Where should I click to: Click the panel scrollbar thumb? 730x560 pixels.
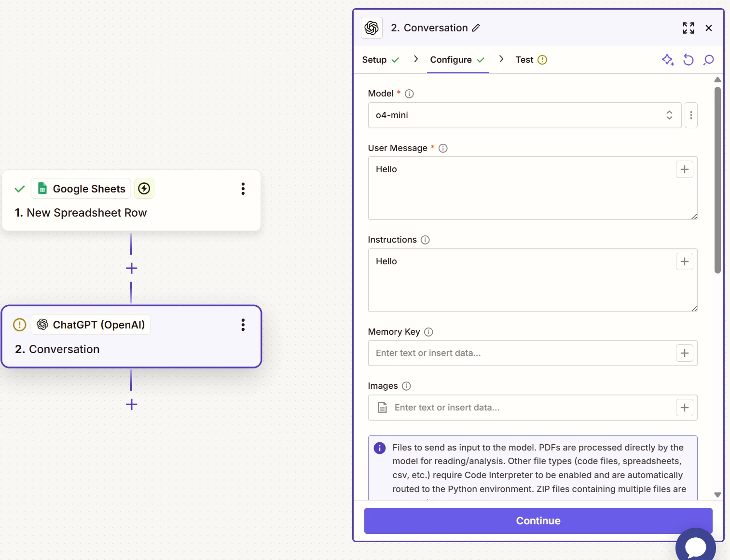[717, 180]
